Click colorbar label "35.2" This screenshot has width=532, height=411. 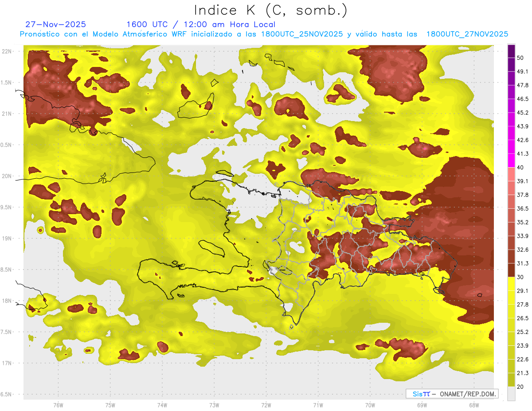pos(523,222)
